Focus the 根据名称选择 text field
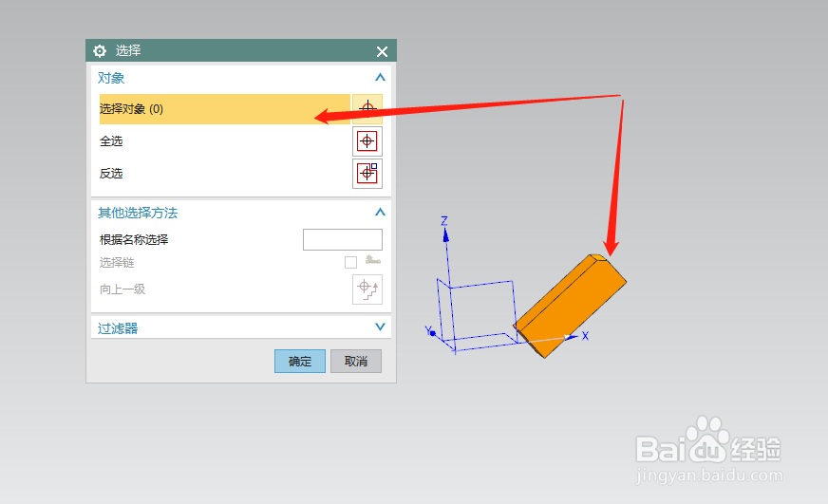 tap(343, 239)
